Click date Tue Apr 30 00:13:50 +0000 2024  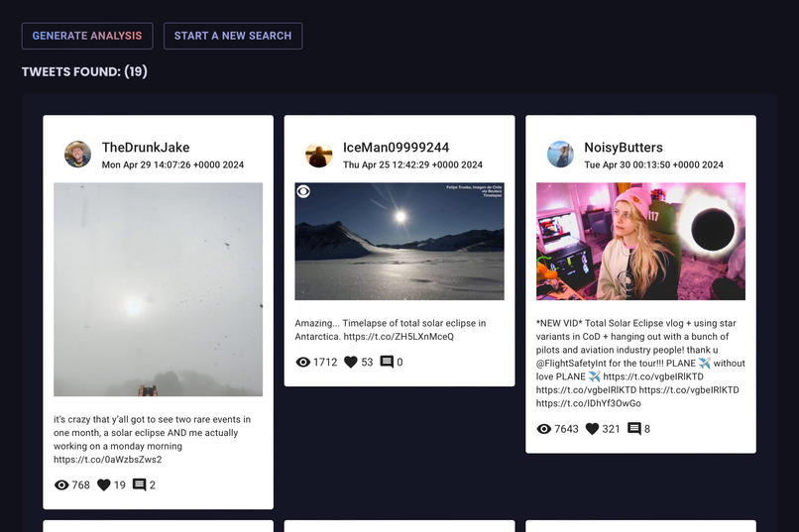point(654,164)
